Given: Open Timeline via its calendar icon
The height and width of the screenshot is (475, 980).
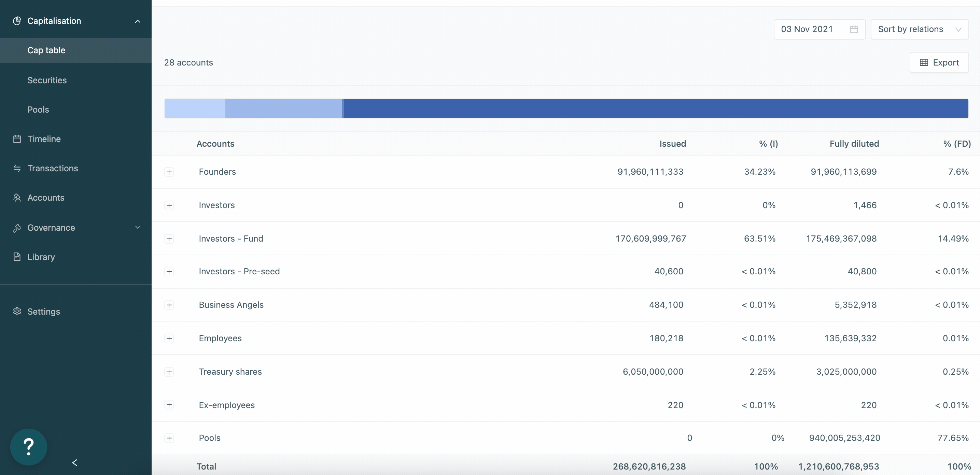Looking at the screenshot, I should pyautogui.click(x=17, y=139).
